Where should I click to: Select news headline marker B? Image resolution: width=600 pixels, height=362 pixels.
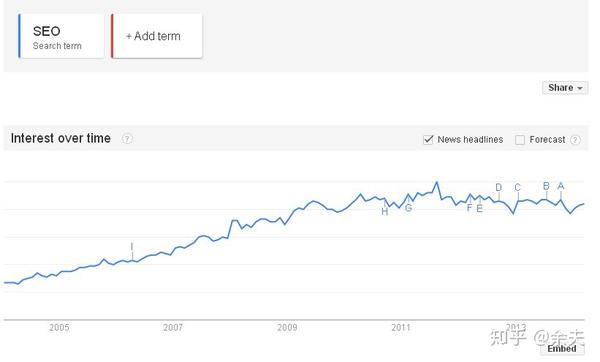pos(546,186)
